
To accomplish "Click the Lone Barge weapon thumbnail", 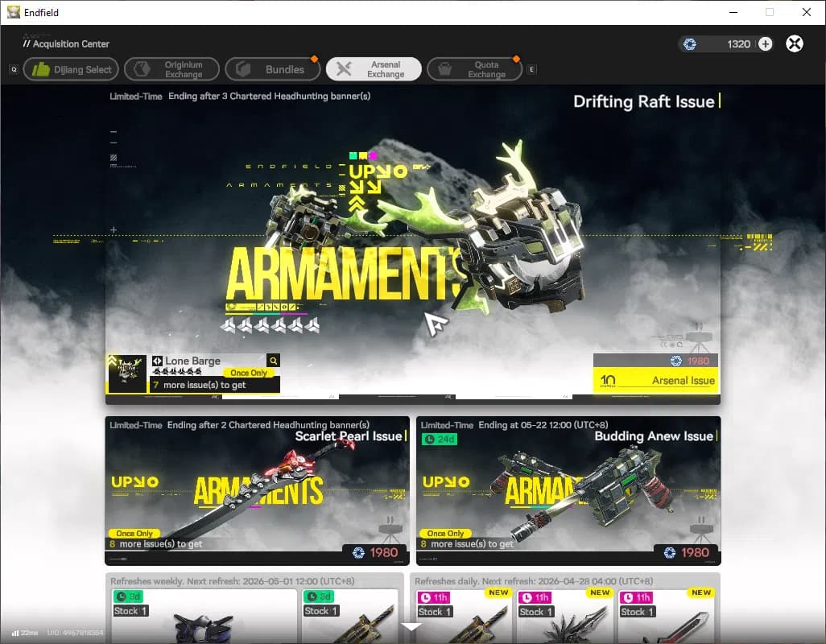I will coord(127,374).
